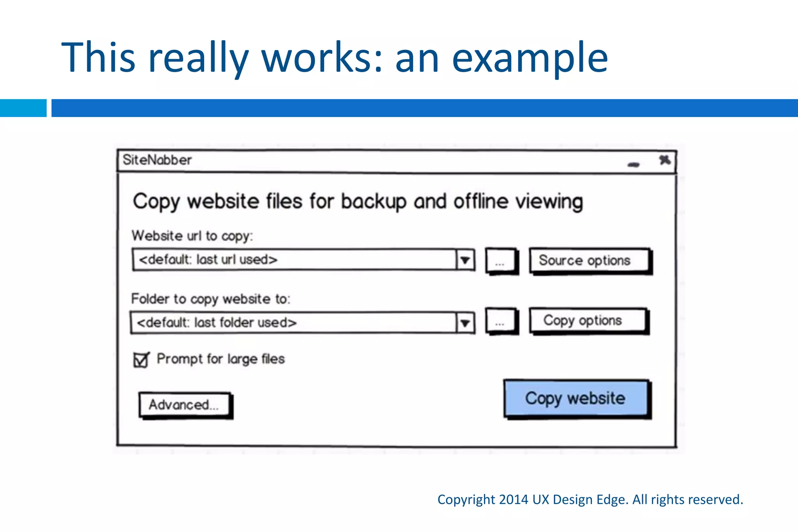The image size is (798, 532).
Task: Click the 'Website url to copy:' label
Action: point(192,236)
